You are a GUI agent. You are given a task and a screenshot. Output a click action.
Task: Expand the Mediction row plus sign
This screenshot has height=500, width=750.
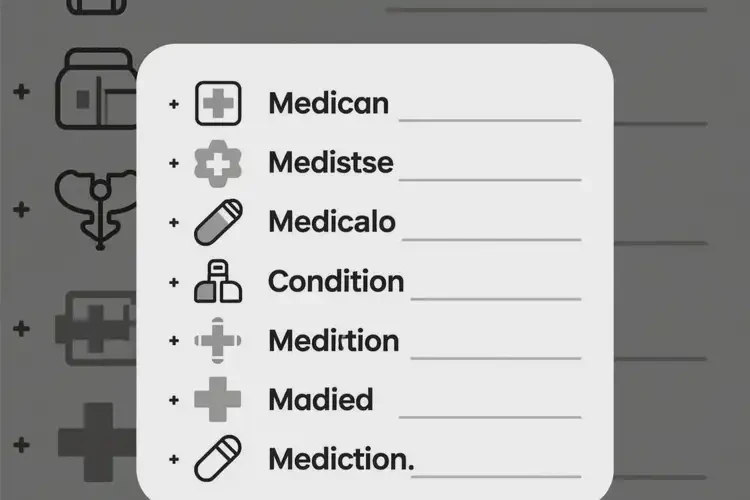(174, 459)
